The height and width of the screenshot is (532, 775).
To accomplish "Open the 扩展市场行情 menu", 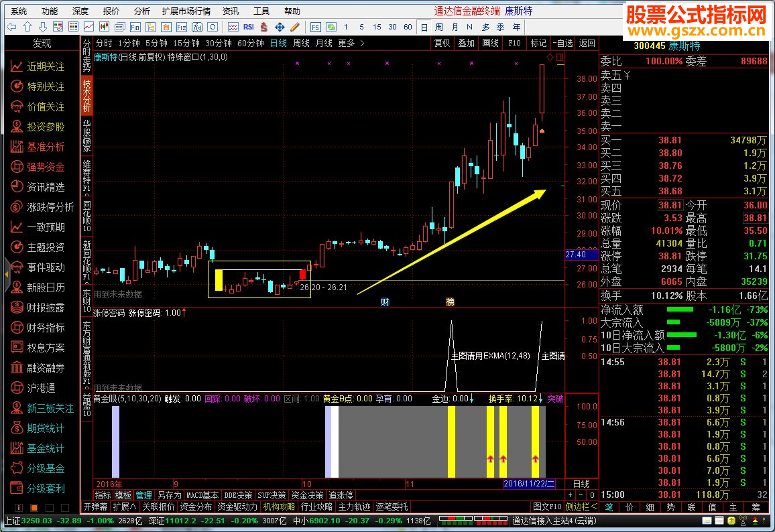I will (186, 11).
